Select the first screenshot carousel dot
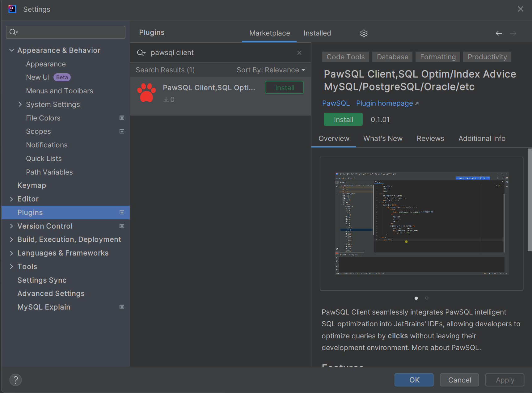532x393 pixels. pos(416,298)
